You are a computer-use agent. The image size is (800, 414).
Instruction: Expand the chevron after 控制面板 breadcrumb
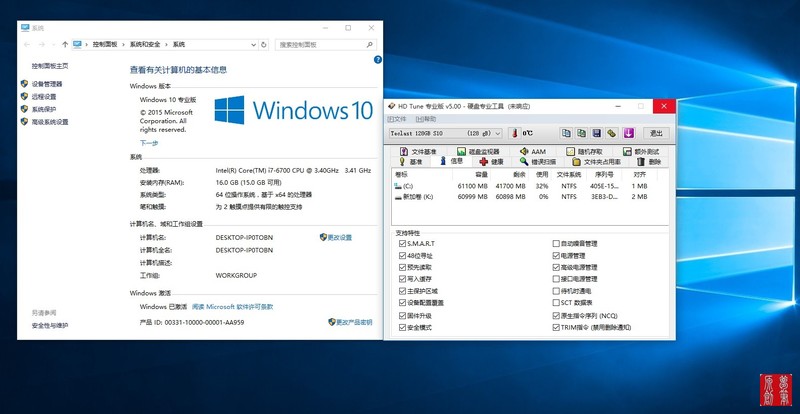coord(122,45)
